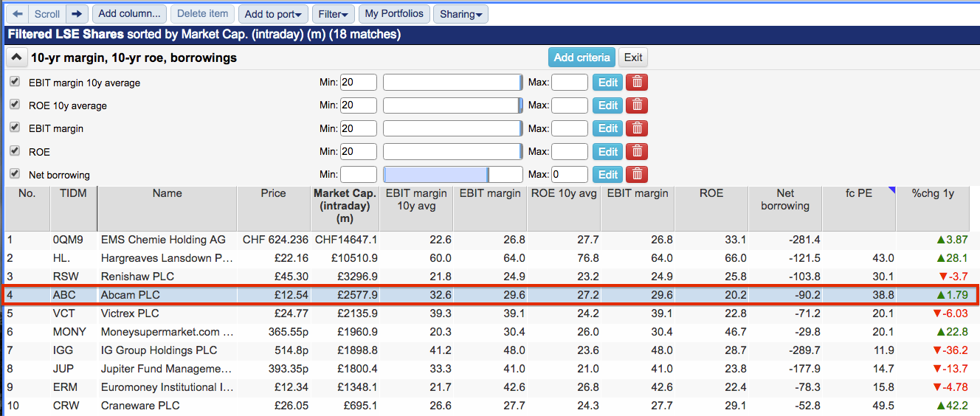Viewport: 980px width, 416px height.
Task: Focus Min field for Net borrowing
Action: pos(358,174)
